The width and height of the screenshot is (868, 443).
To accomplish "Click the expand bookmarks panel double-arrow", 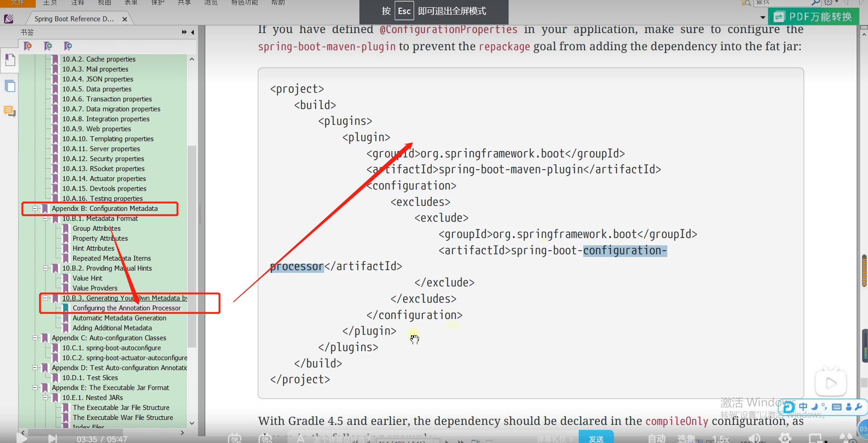I will [184, 32].
